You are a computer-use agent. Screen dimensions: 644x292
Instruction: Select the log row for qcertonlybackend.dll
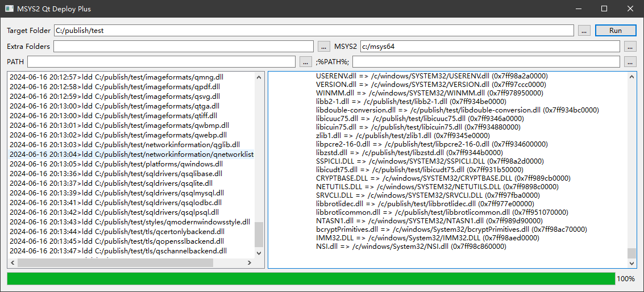131,232
